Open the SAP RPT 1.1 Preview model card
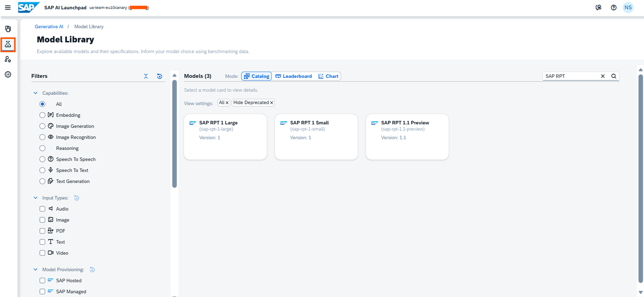This screenshot has width=644, height=297. point(407,136)
